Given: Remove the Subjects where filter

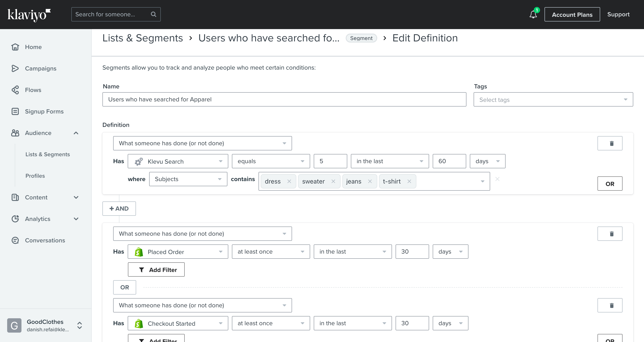Looking at the screenshot, I should coord(498,179).
